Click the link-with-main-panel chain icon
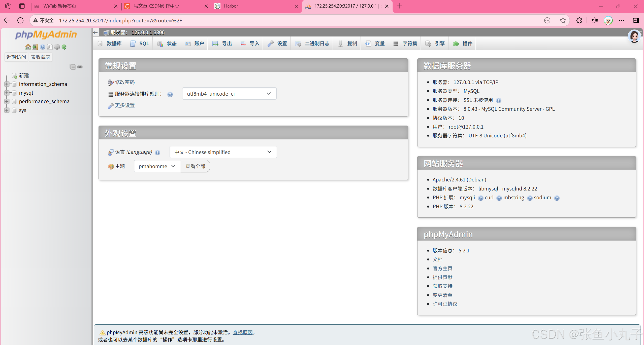Image resolution: width=644 pixels, height=345 pixels. point(80,67)
